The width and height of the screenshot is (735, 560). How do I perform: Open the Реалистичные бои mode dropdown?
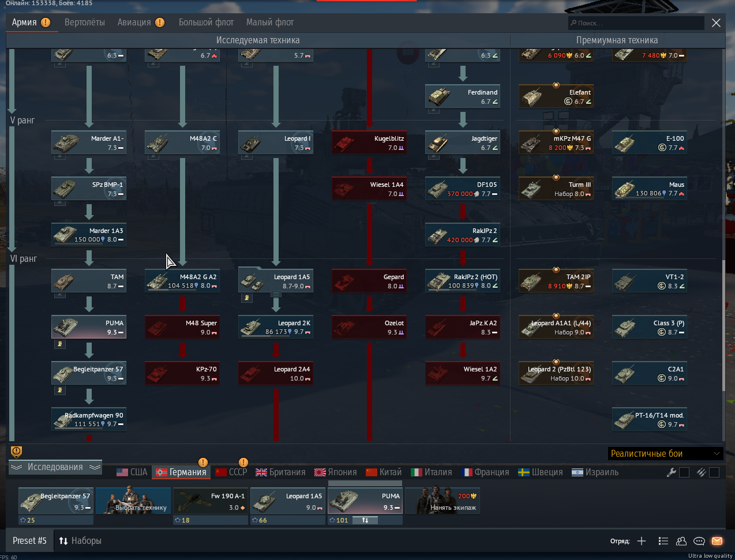click(666, 453)
